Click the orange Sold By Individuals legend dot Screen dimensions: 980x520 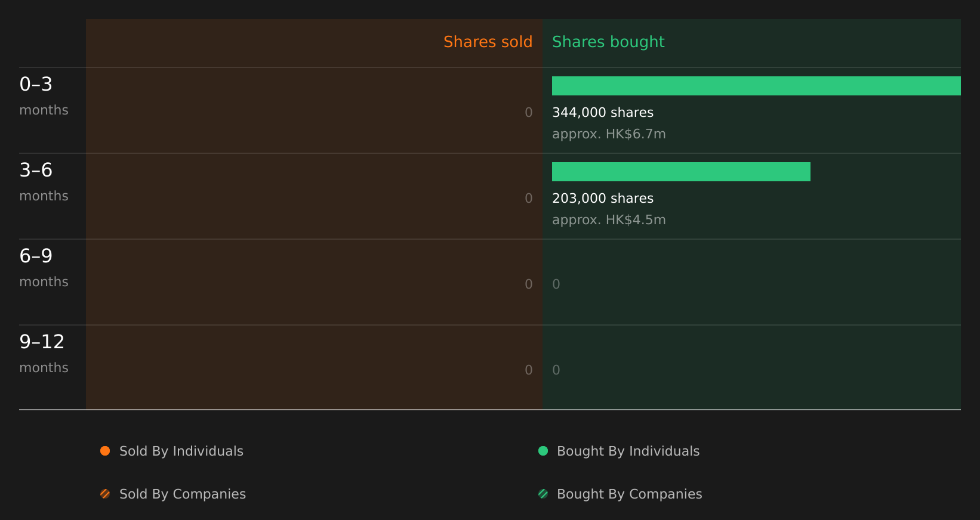[105, 451]
